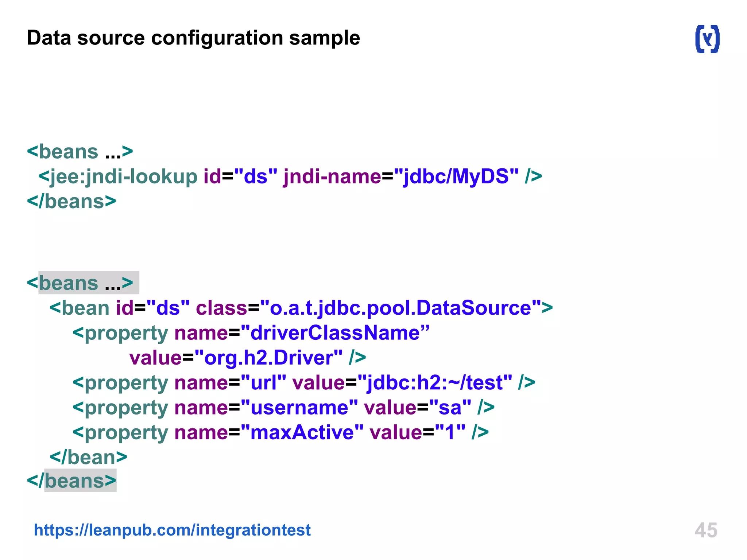The width and height of the screenshot is (747, 560).
Task: Click the closing bean tag
Action: [89, 457]
